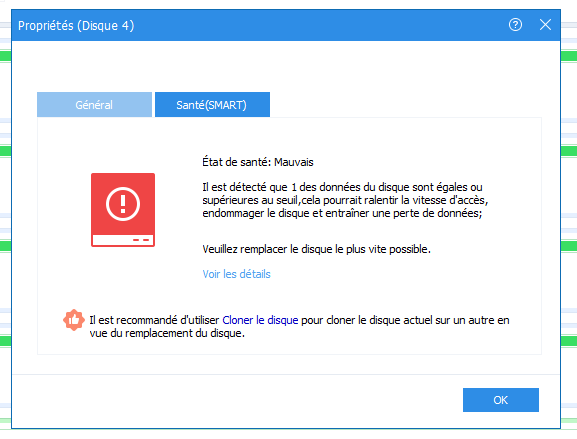Click the red disk warning icon
577x439 pixels.
coord(123,210)
